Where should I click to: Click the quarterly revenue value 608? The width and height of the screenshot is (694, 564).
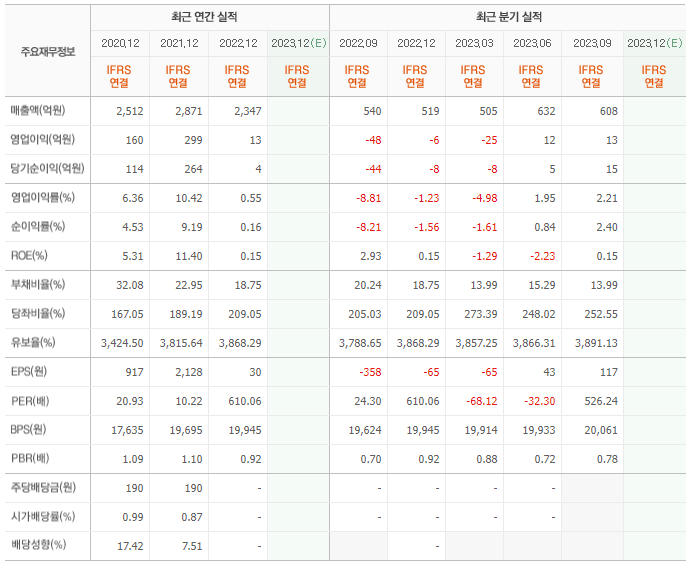click(609, 111)
